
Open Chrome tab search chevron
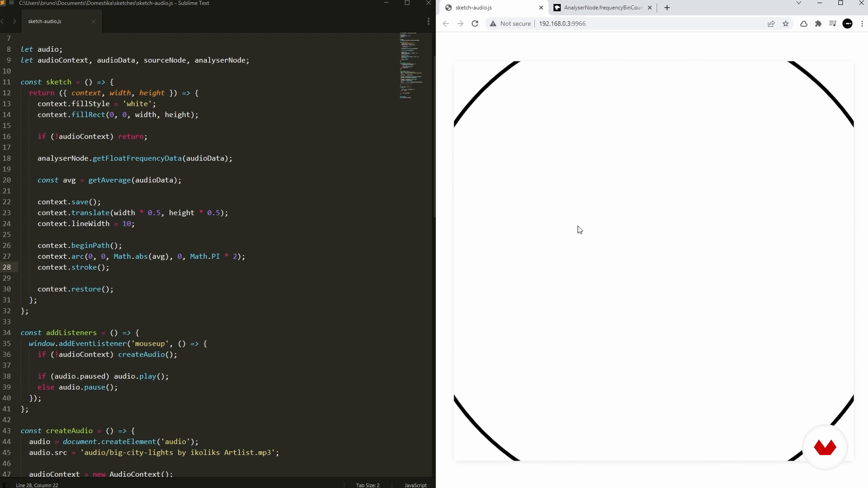pyautogui.click(x=799, y=3)
